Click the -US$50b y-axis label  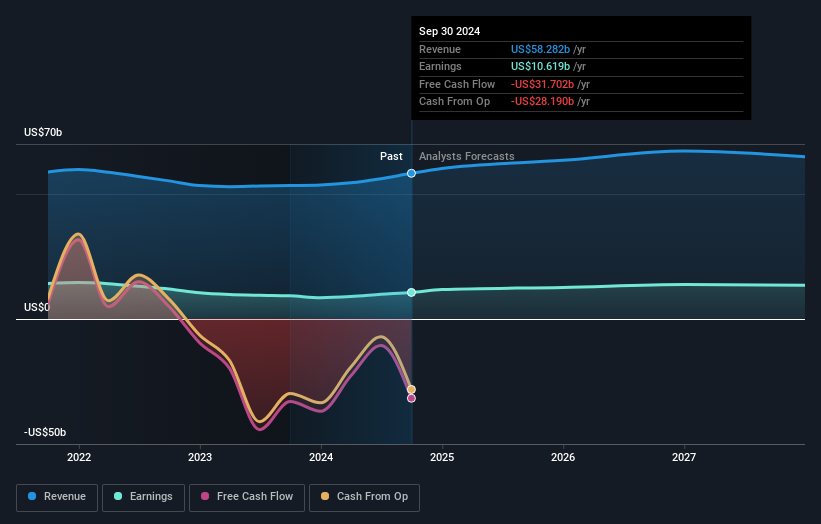(x=45, y=432)
